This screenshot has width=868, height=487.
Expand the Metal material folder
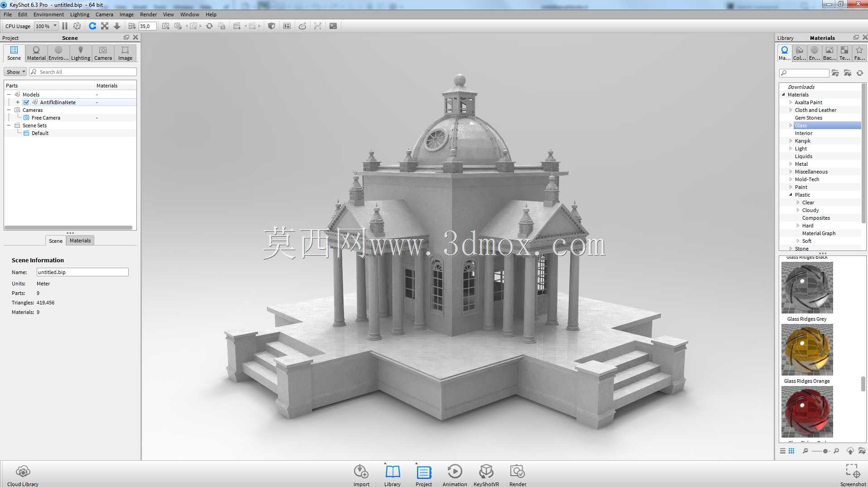tap(791, 164)
